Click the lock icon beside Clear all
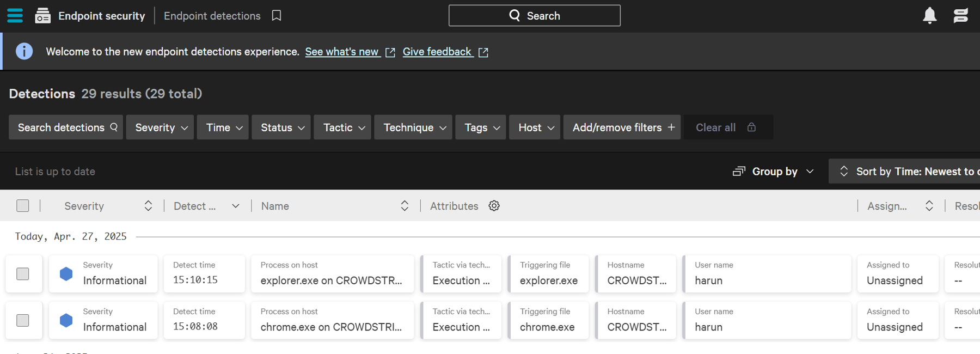 click(x=751, y=127)
